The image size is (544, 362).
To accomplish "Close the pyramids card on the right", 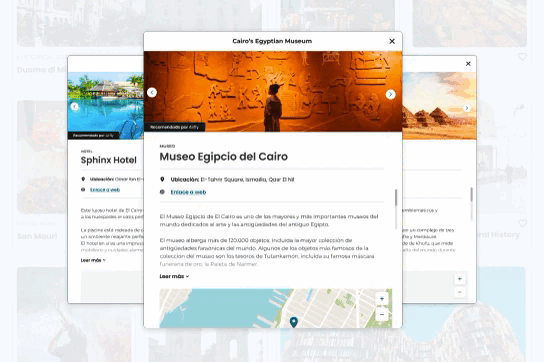I will pos(468,64).
